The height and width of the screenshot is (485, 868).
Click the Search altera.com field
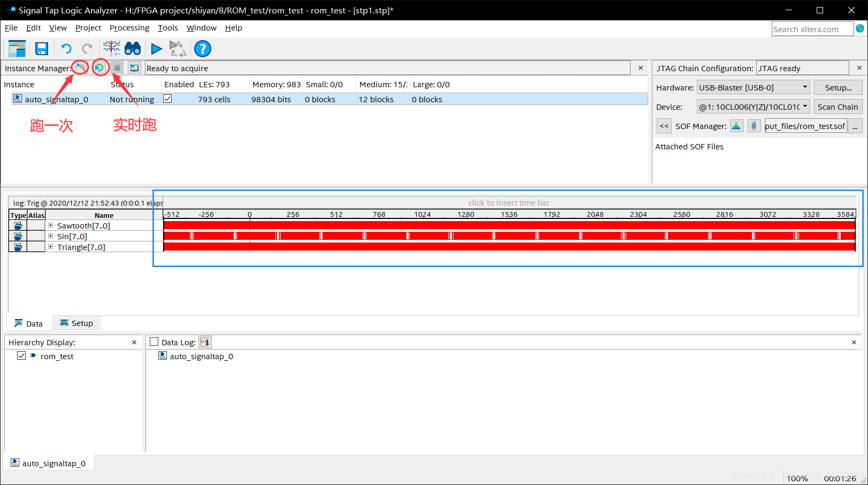(812, 29)
